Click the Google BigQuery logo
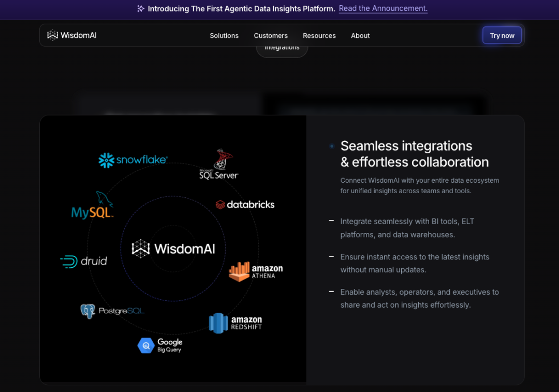The height and width of the screenshot is (392, 559). click(x=160, y=345)
